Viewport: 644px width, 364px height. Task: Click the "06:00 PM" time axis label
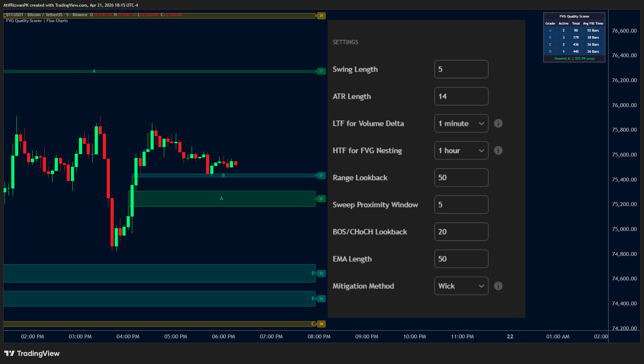[224, 337]
